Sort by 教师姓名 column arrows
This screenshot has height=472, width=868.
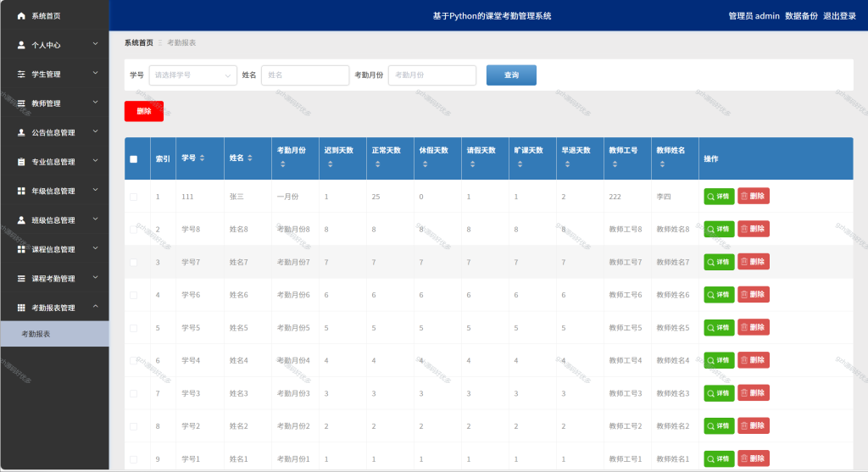click(x=663, y=164)
